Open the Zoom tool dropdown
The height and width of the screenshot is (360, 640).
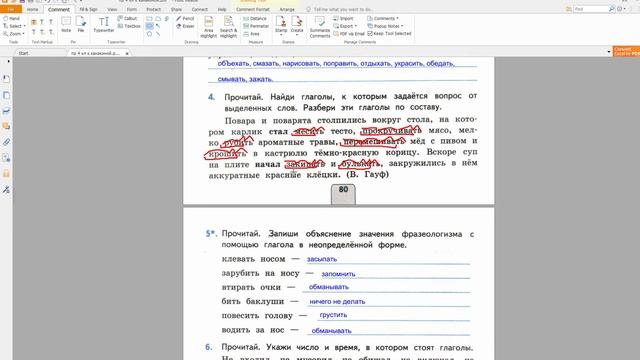[14, 34]
